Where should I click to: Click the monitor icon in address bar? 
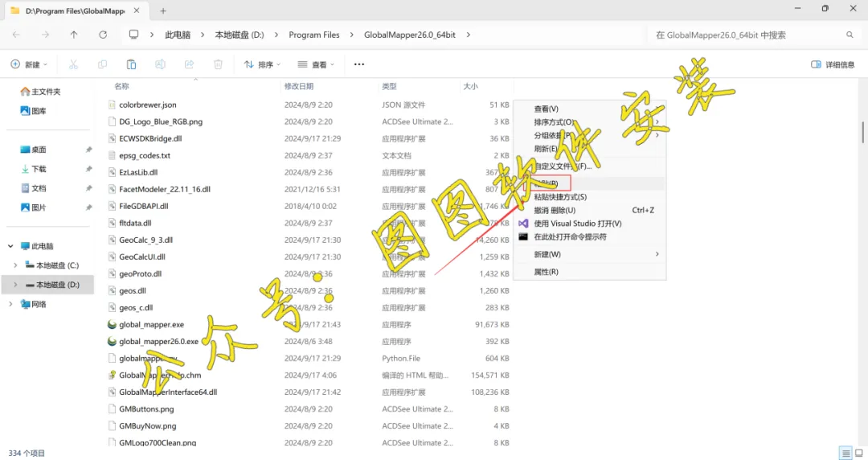(133, 35)
